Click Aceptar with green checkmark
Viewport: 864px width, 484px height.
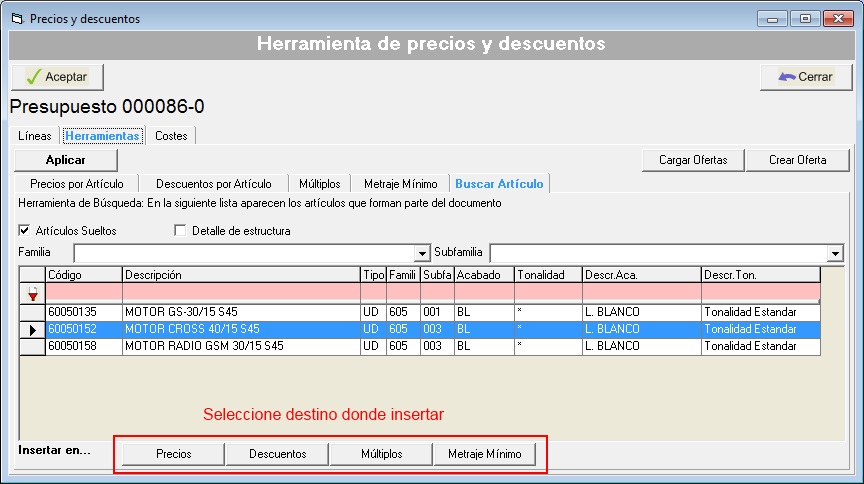pos(57,77)
